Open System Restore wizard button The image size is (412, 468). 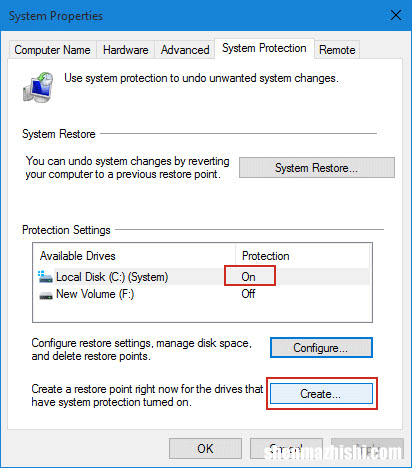(x=317, y=168)
